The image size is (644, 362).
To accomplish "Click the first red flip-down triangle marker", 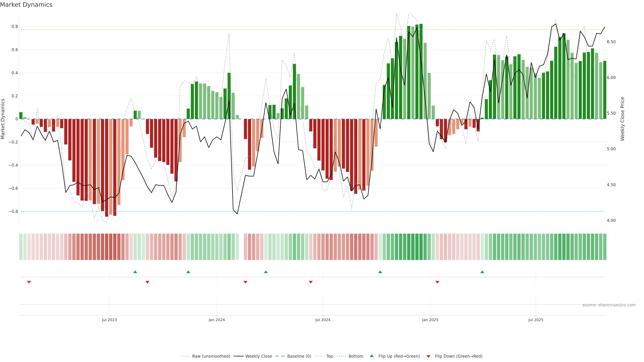I will [29, 282].
